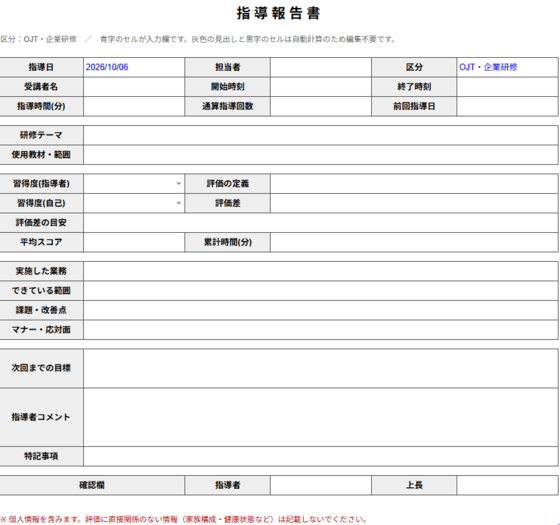This screenshot has width=560, height=525.
Task: Select the 指導報告書 title text
Action: [x=279, y=13]
